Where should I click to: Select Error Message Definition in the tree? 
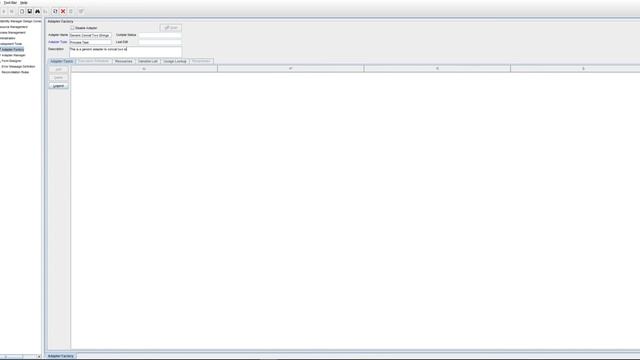click(x=18, y=67)
